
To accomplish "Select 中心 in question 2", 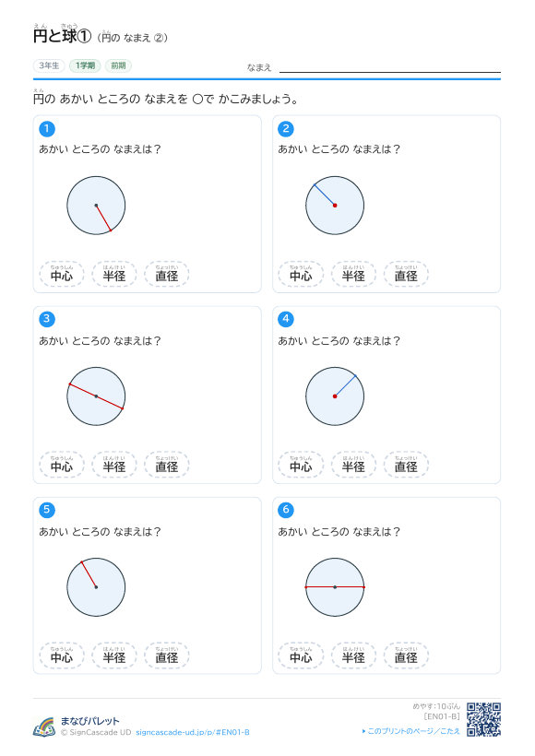I will click(x=301, y=274).
